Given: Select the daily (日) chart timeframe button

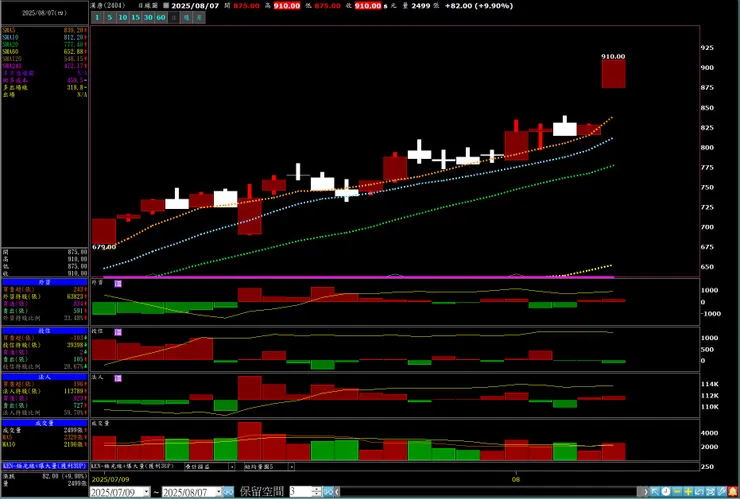Looking at the screenshot, I should [174, 17].
